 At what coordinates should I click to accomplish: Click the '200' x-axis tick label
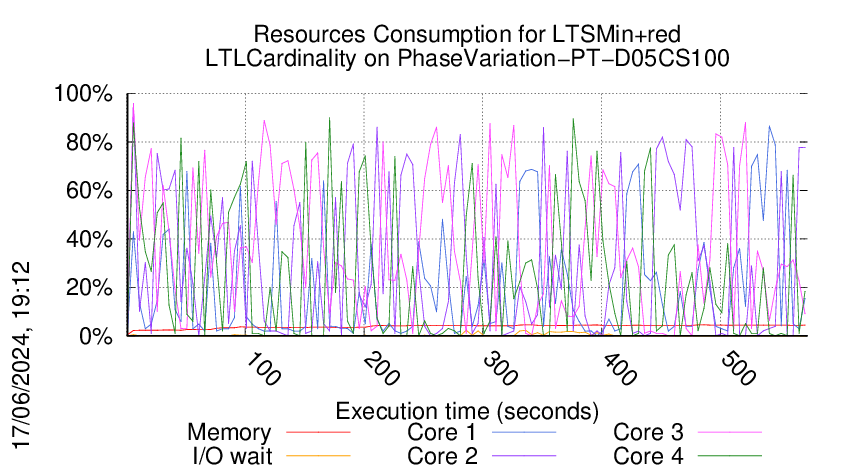[x=382, y=370]
